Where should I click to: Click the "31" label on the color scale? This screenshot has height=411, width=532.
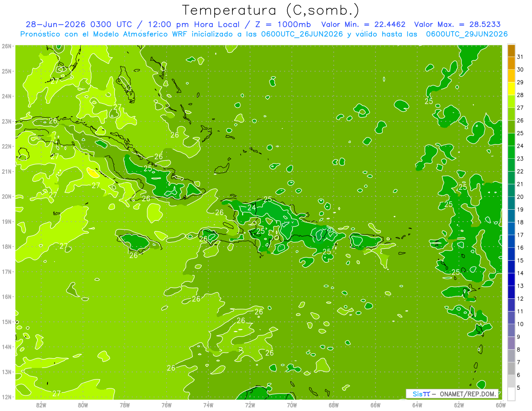click(520, 57)
